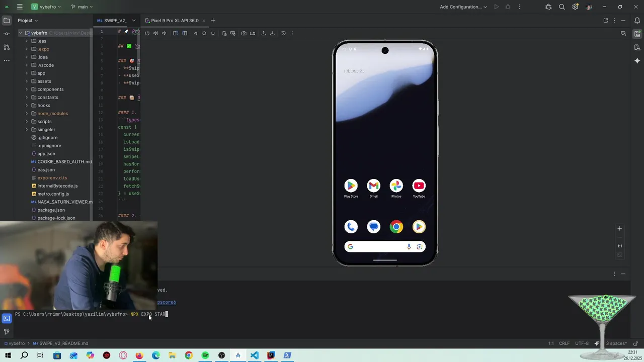
Task: Open Photos app on the emulator
Action: (396, 186)
